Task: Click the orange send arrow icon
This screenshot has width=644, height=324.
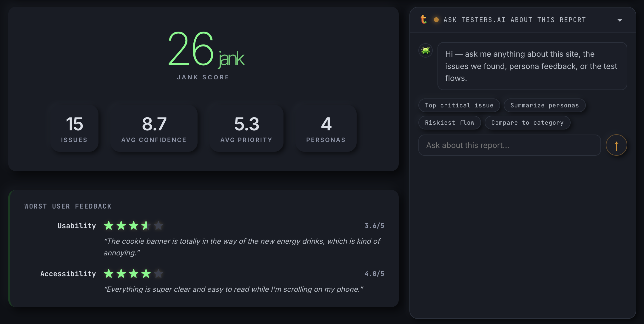Action: click(x=616, y=145)
